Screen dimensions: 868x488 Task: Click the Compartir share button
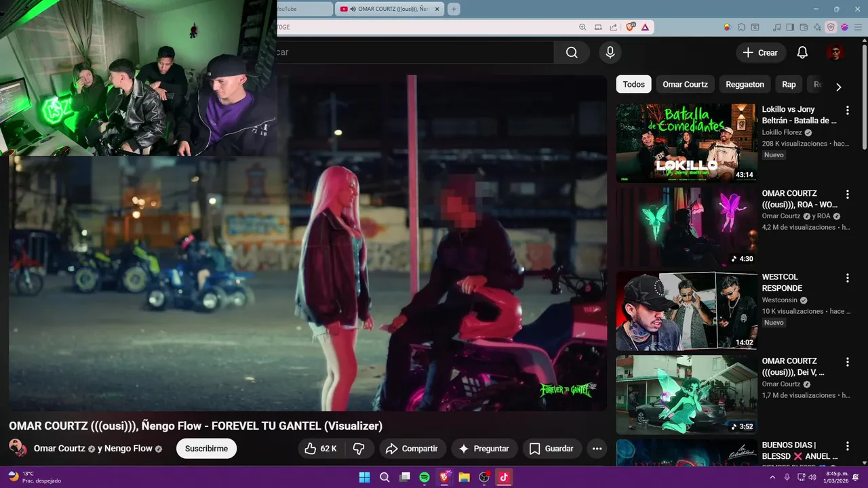pos(412,449)
